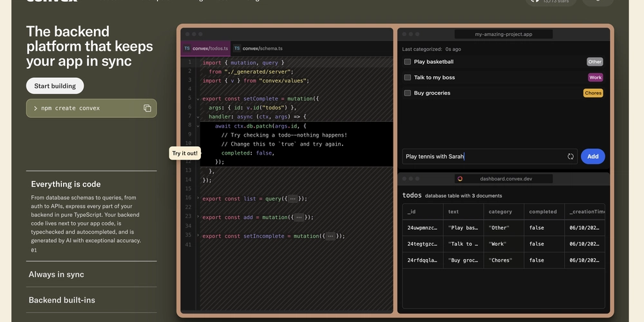Open the Everything is code section

(x=66, y=184)
